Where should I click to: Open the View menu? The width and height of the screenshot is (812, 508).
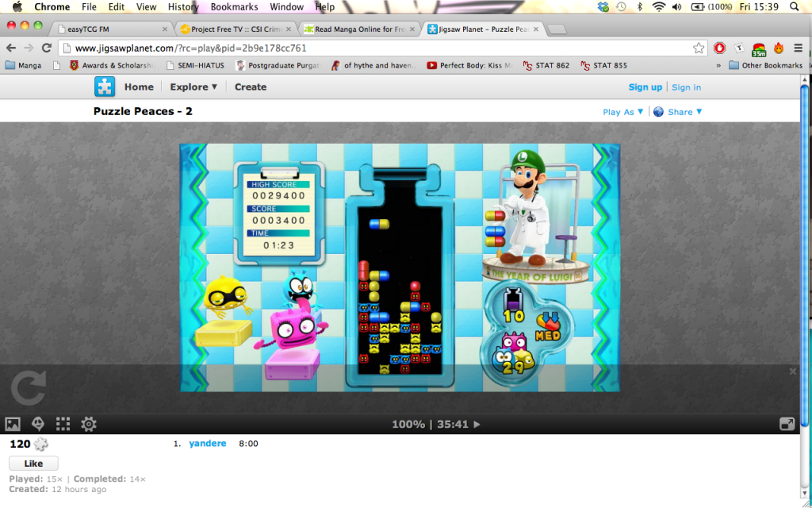[147, 6]
